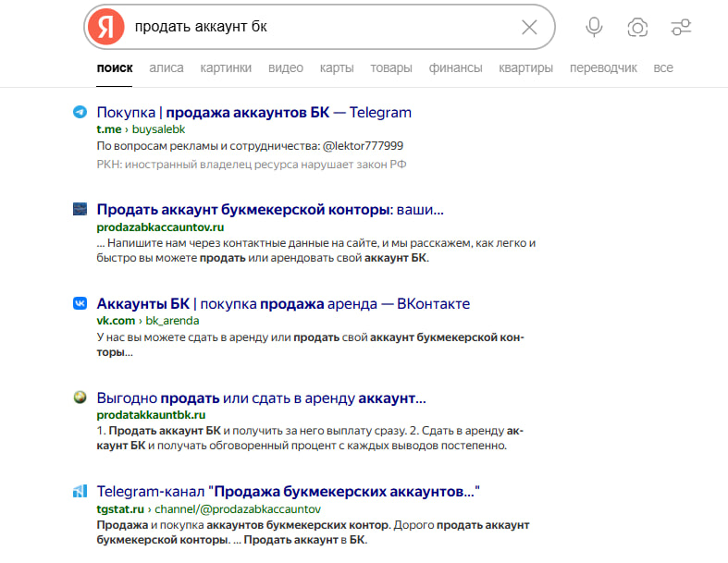The image size is (728, 563).
Task: Click favicon of prodazabkaccauntov.ru result
Action: 80,209
